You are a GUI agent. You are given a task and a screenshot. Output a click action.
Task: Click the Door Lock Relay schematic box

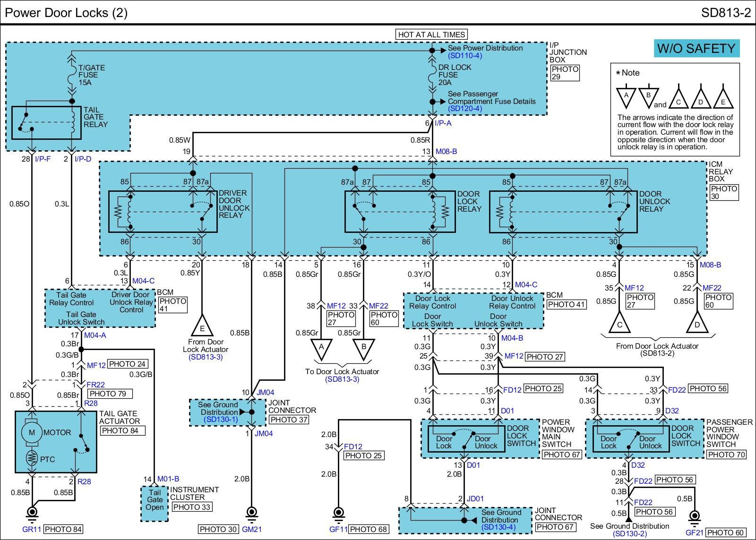400,212
